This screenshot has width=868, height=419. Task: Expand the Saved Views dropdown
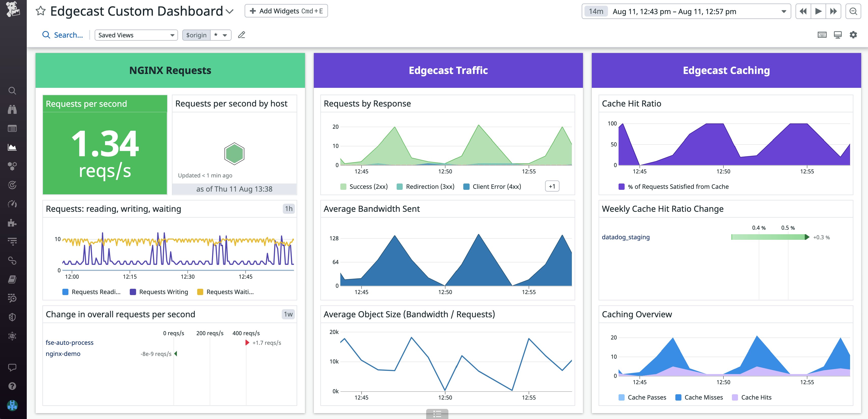(136, 35)
